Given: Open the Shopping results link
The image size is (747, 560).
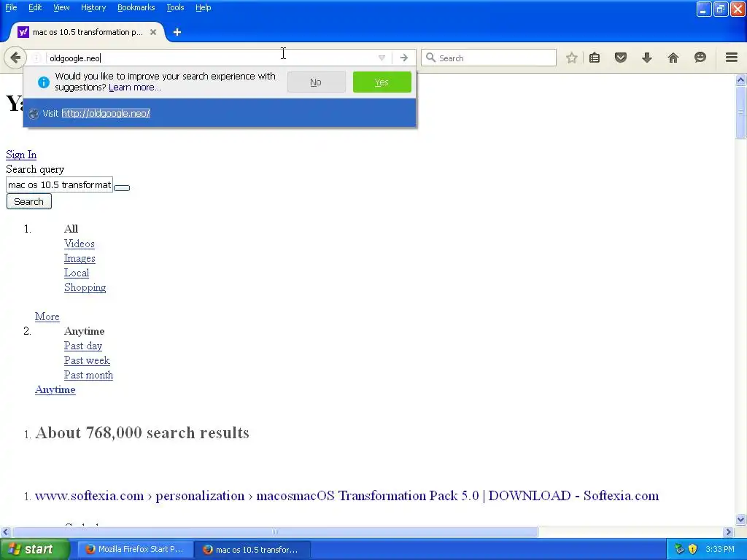Looking at the screenshot, I should point(85,287).
